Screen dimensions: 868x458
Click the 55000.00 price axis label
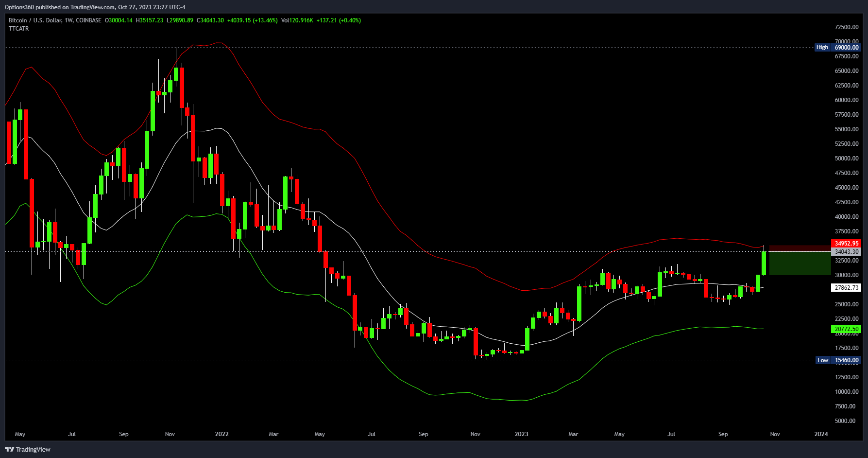coord(847,129)
